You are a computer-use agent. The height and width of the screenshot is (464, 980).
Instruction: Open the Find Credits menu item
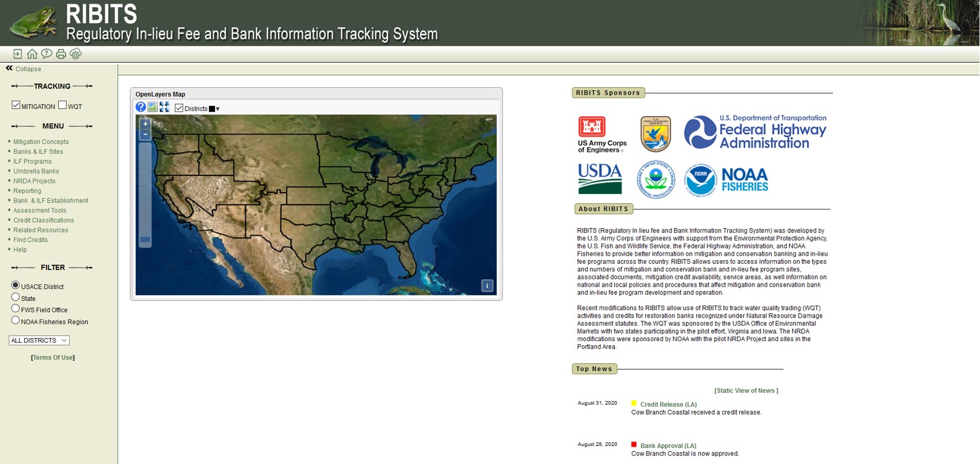(x=30, y=240)
